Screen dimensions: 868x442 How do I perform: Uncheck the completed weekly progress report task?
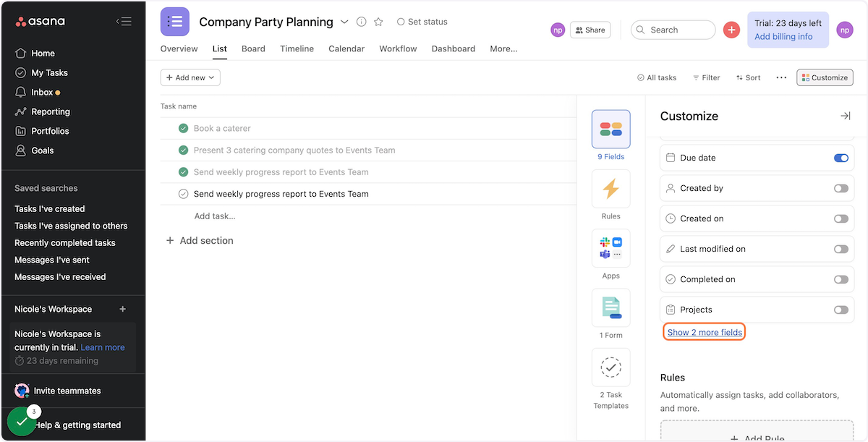[184, 171]
